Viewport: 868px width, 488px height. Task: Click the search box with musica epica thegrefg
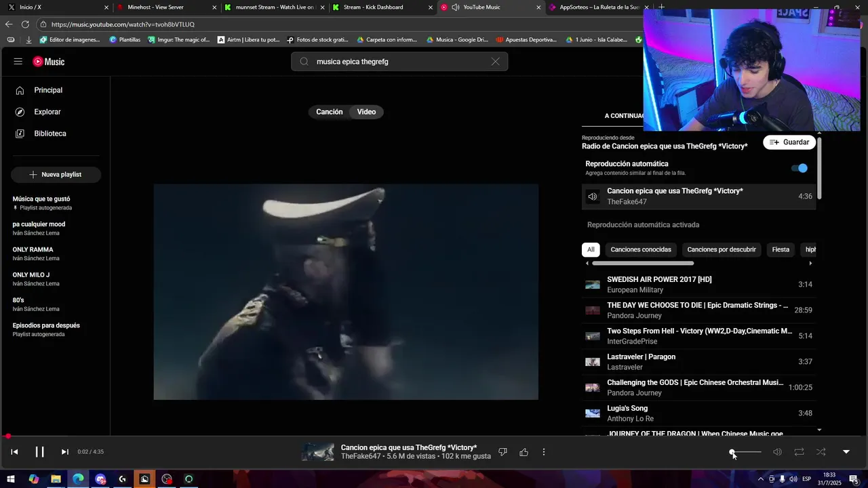[399, 62]
